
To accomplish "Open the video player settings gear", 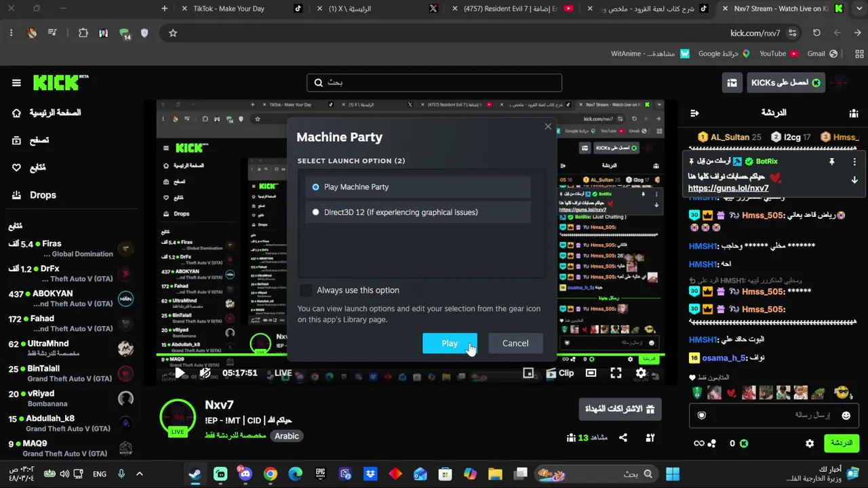I will tap(641, 373).
